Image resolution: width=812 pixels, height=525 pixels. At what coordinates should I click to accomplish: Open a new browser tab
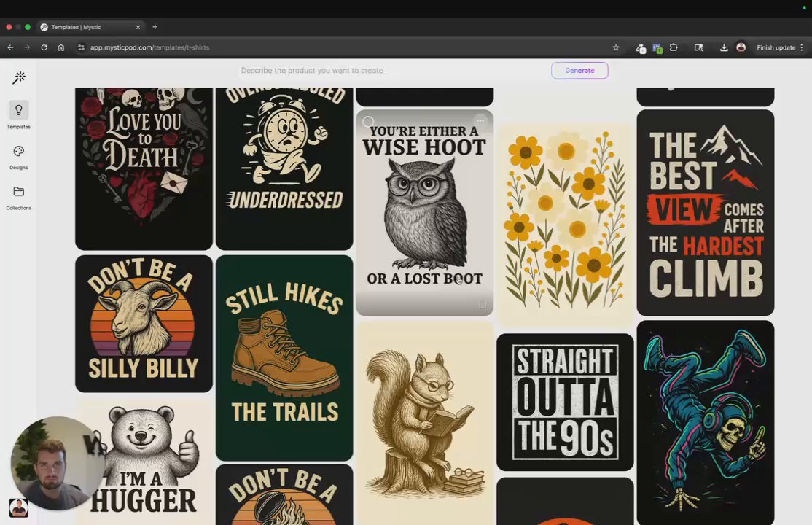[x=155, y=27]
